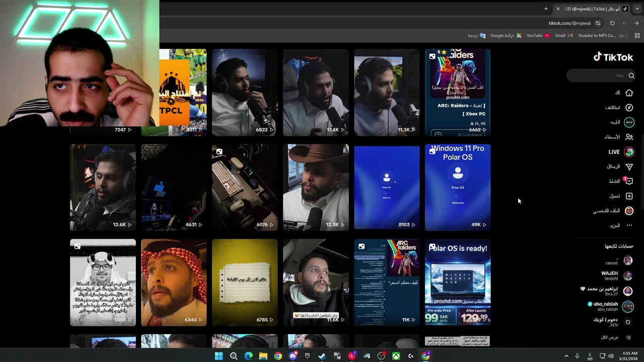Open followed account WAJEH
The height and width of the screenshot is (362, 644).
coord(617,276)
